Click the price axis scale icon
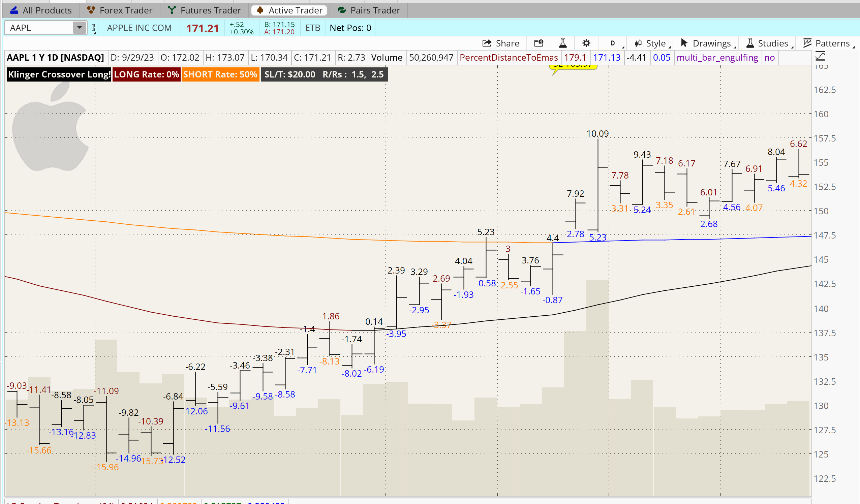 (x=821, y=56)
